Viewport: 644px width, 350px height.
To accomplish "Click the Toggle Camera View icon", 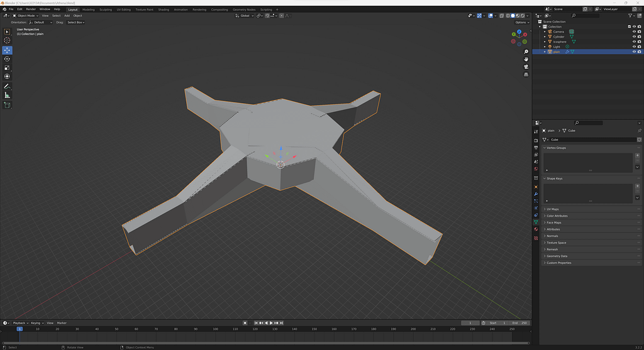I will (x=526, y=67).
